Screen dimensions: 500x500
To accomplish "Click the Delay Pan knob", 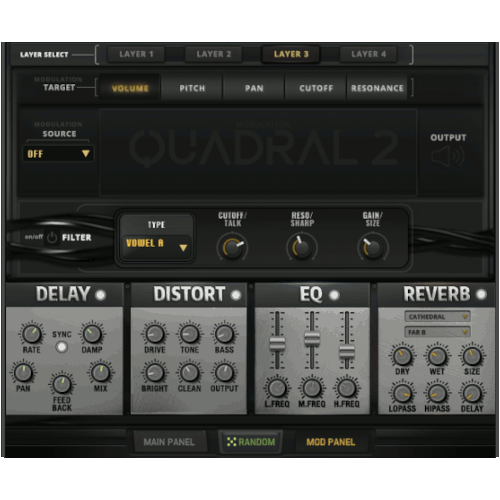I will 23,373.
